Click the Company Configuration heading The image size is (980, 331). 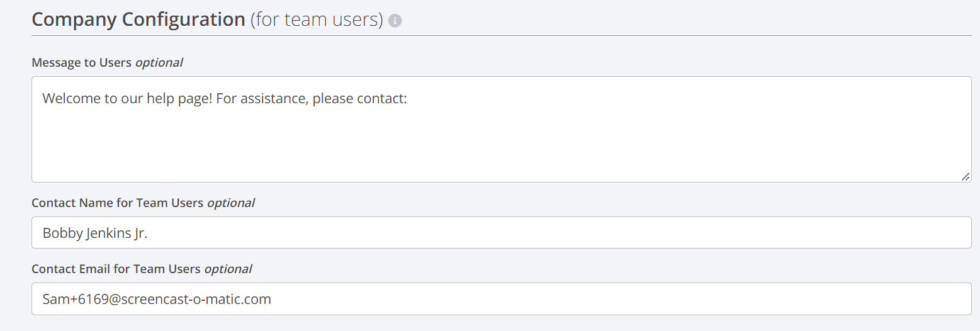pyautogui.click(x=138, y=20)
